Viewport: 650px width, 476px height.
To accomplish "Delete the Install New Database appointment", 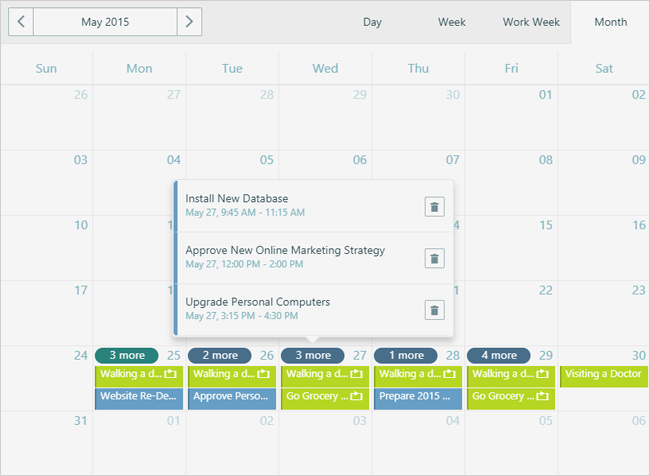I will pyautogui.click(x=434, y=207).
